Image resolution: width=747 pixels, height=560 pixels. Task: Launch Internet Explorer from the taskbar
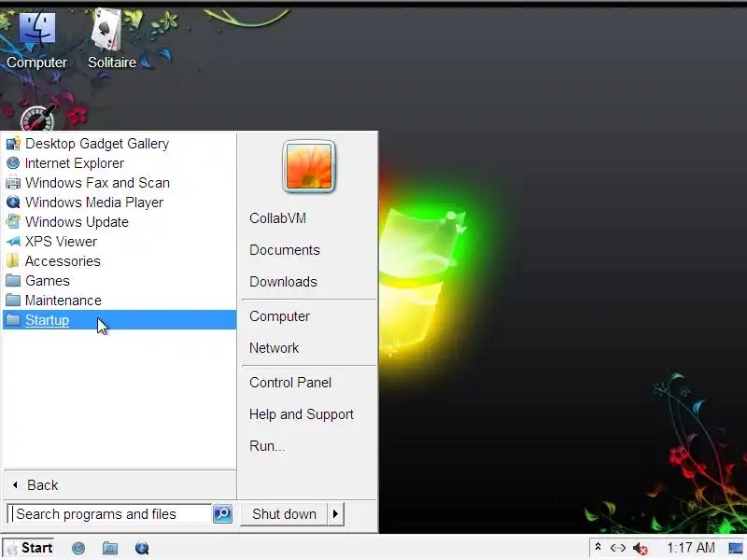[78, 548]
